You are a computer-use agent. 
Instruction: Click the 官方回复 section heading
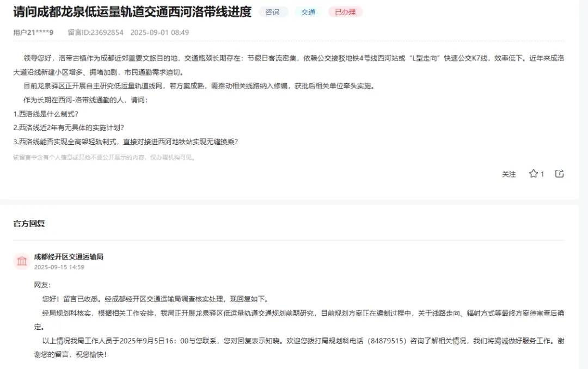pyautogui.click(x=29, y=224)
